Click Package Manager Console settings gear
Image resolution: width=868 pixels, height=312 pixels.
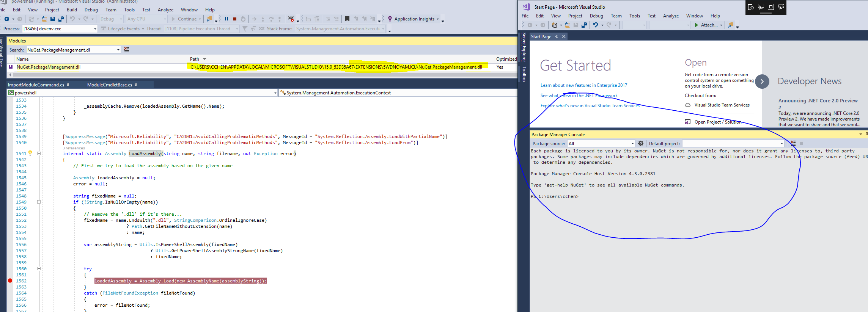[641, 143]
